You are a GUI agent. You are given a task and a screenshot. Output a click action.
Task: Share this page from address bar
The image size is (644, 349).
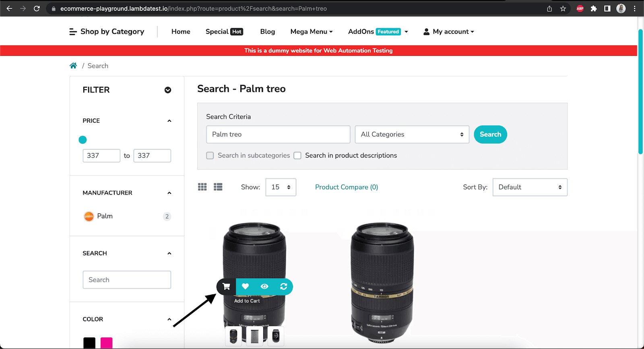[549, 8]
